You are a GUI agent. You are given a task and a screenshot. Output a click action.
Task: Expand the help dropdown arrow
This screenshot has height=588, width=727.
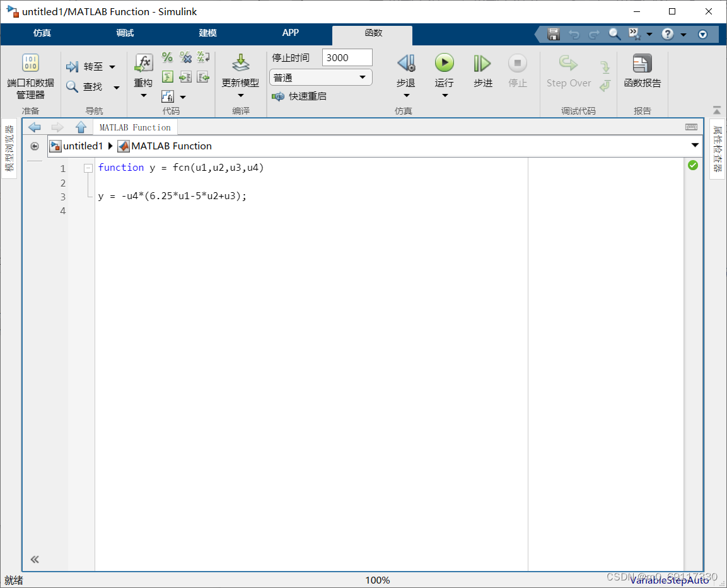coord(683,34)
